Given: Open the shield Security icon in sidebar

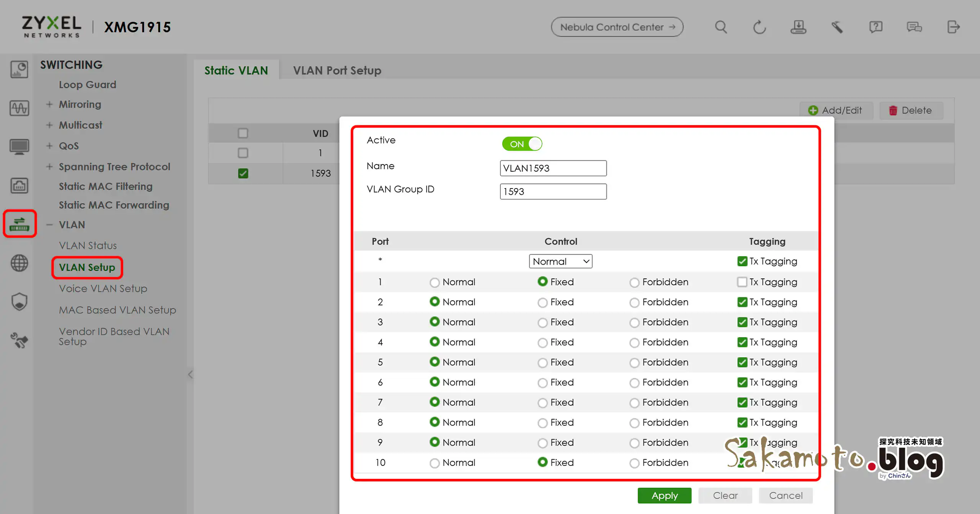Looking at the screenshot, I should [20, 302].
